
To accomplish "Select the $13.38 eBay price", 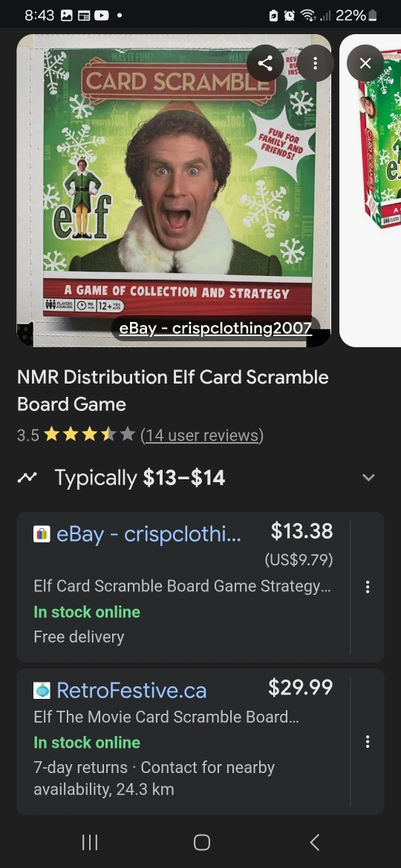I will pyautogui.click(x=301, y=531).
